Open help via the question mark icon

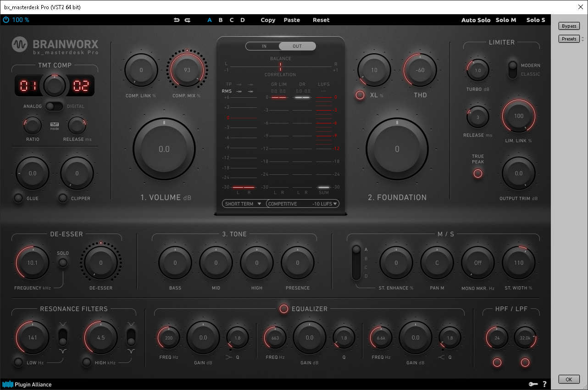coord(544,384)
